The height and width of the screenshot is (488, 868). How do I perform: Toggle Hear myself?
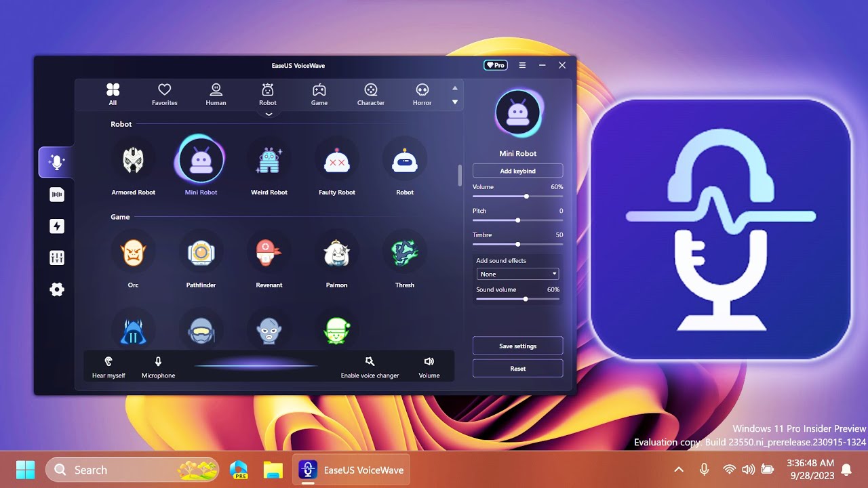108,367
